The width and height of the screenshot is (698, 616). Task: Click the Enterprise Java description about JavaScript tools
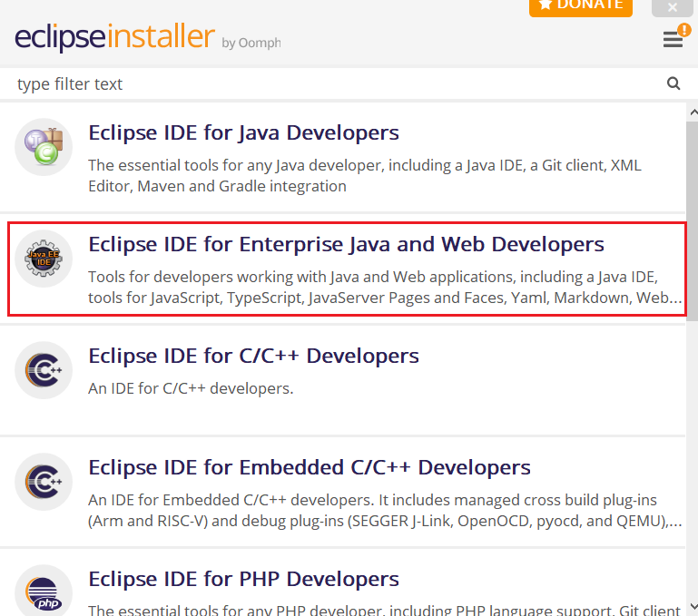click(385, 287)
